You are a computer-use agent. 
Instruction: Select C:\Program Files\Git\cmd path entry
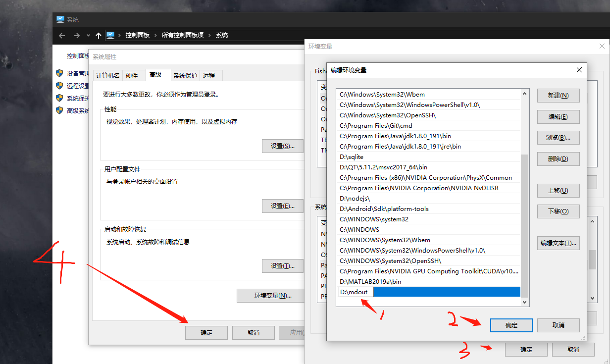point(429,126)
